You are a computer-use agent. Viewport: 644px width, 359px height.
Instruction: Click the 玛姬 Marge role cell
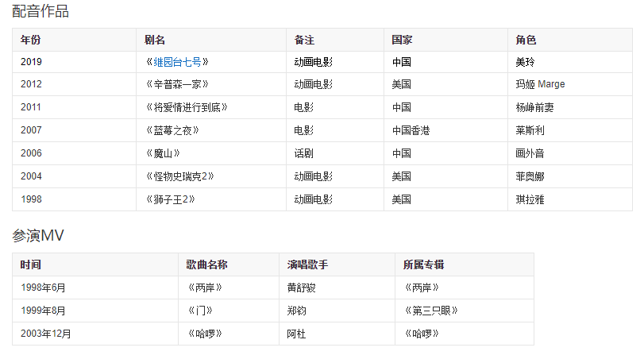click(x=540, y=84)
